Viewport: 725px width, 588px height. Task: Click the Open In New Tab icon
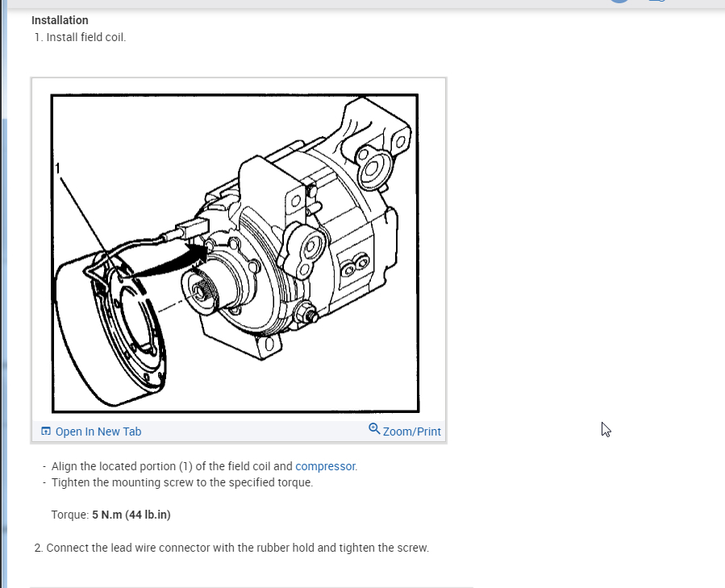coord(46,432)
